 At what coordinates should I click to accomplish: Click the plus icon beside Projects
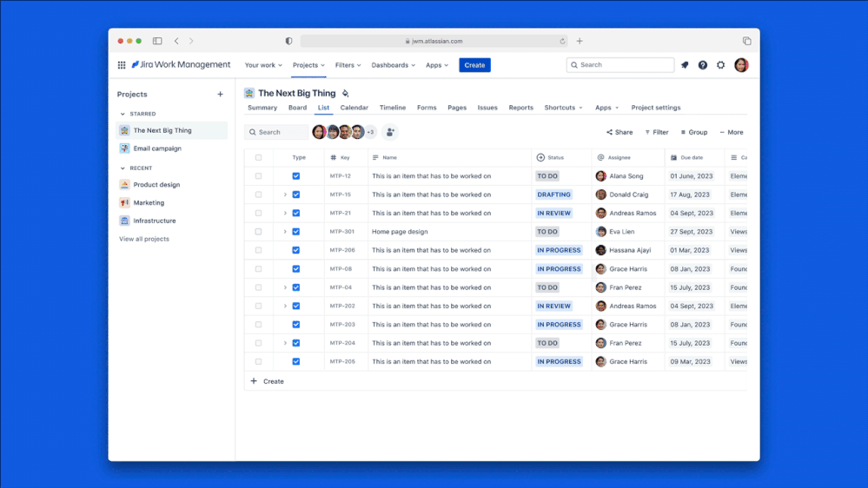[221, 94]
